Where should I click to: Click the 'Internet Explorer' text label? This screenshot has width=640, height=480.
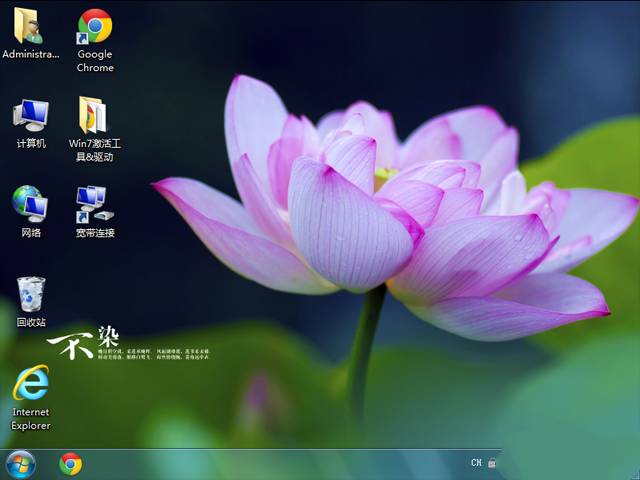click(x=31, y=419)
